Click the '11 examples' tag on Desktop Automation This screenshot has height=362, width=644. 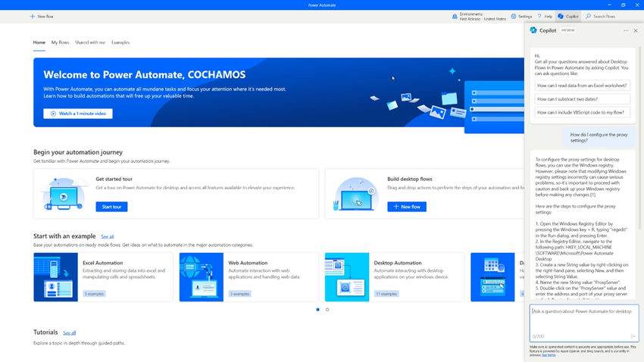pos(386,294)
